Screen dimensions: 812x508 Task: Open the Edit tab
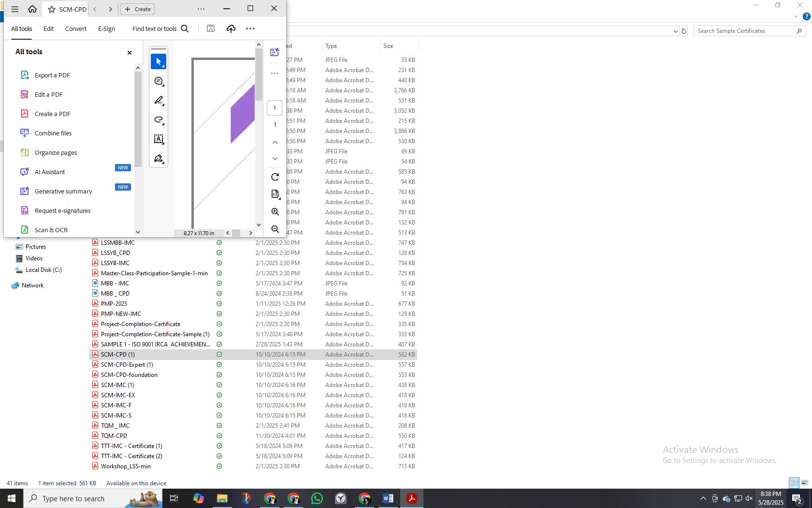[x=49, y=29]
